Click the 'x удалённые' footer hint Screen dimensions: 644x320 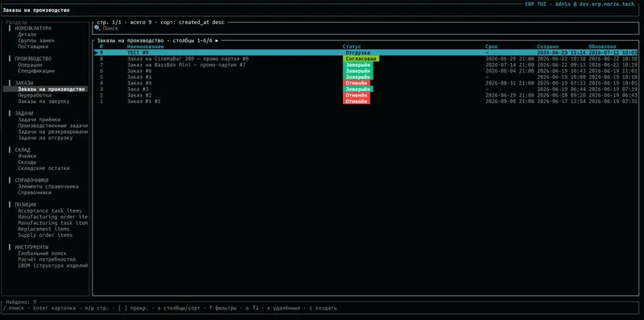[x=283, y=308]
